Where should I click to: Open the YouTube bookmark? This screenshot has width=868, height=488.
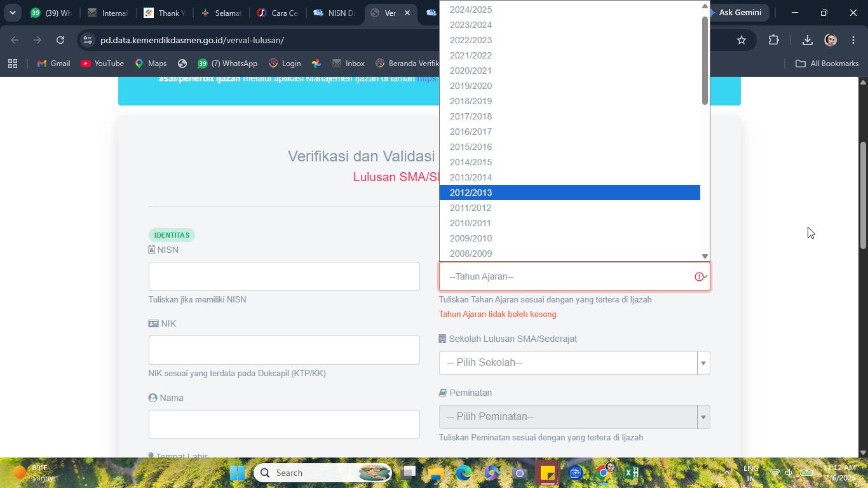click(x=102, y=64)
